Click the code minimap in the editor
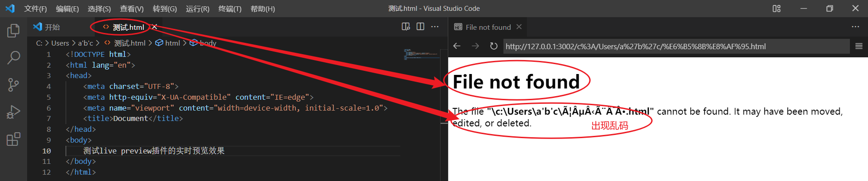This screenshot has height=181, width=868. (x=421, y=54)
